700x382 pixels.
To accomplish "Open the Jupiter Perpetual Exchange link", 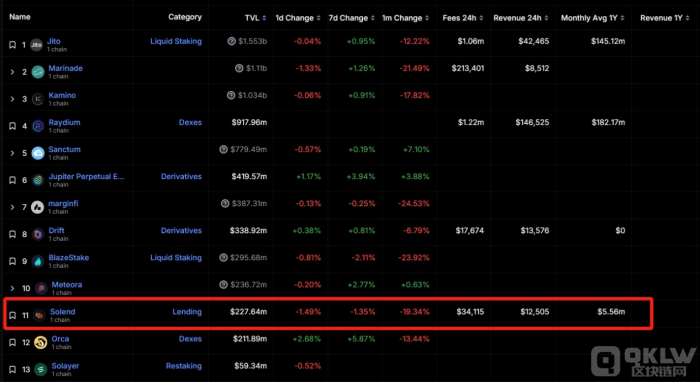I will click(86, 176).
